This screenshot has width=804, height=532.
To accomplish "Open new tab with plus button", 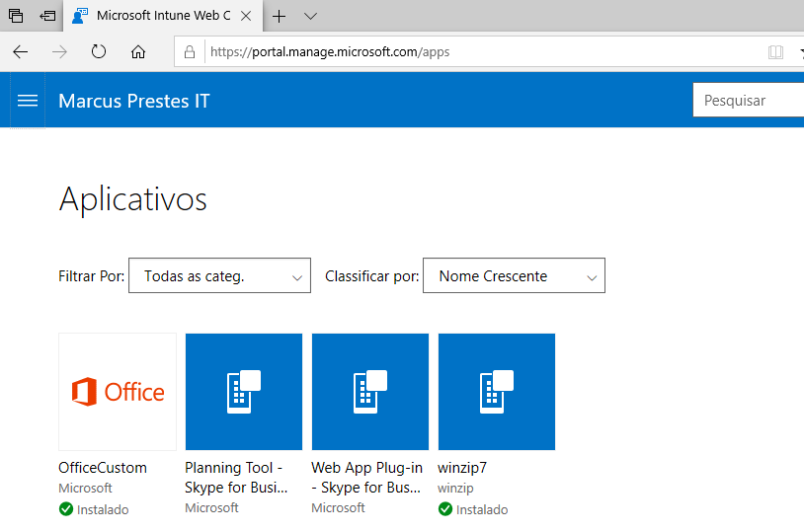I will click(x=279, y=17).
